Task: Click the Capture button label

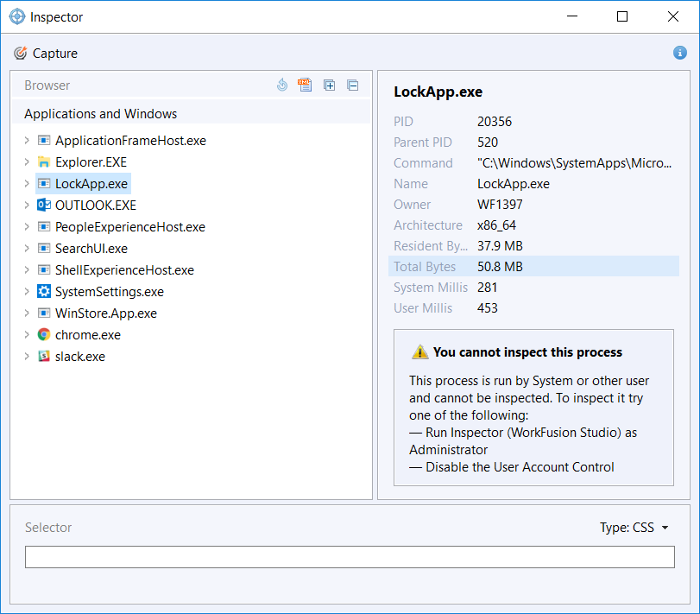Action: [x=55, y=54]
